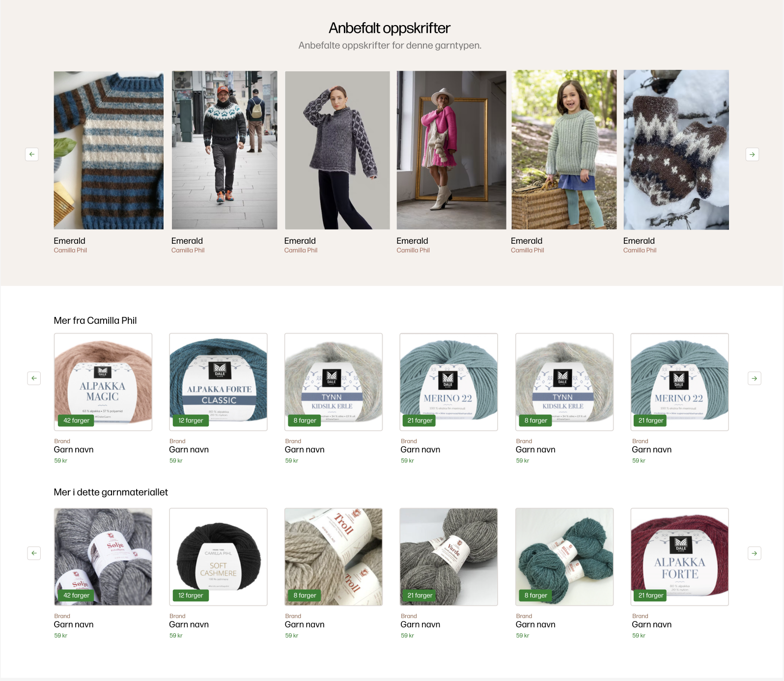The height and width of the screenshot is (681, 784).
Task: Open the Troll yarn product image
Action: tap(334, 557)
